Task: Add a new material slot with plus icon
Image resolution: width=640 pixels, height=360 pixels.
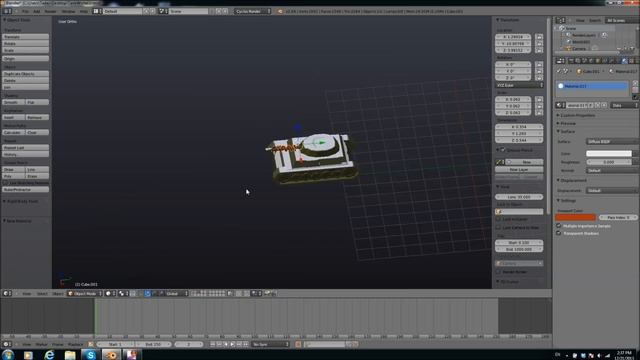Action: pos(635,83)
